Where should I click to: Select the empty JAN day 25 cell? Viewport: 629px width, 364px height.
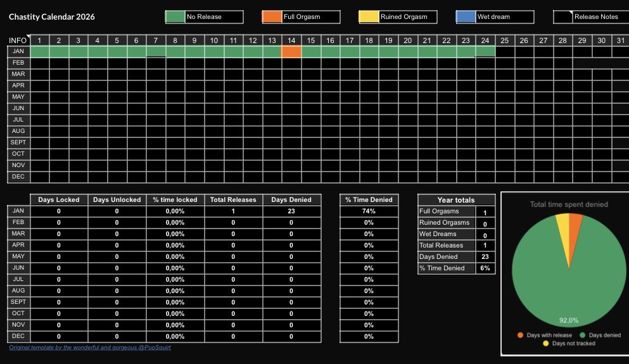point(505,52)
